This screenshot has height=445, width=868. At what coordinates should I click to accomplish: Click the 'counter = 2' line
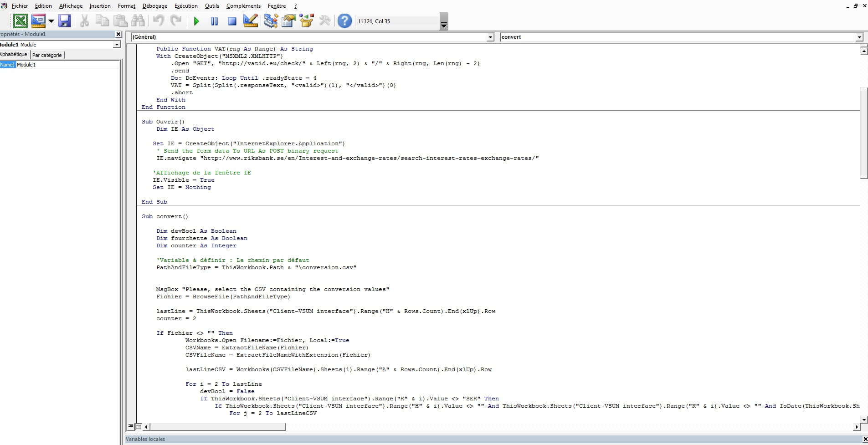point(176,318)
